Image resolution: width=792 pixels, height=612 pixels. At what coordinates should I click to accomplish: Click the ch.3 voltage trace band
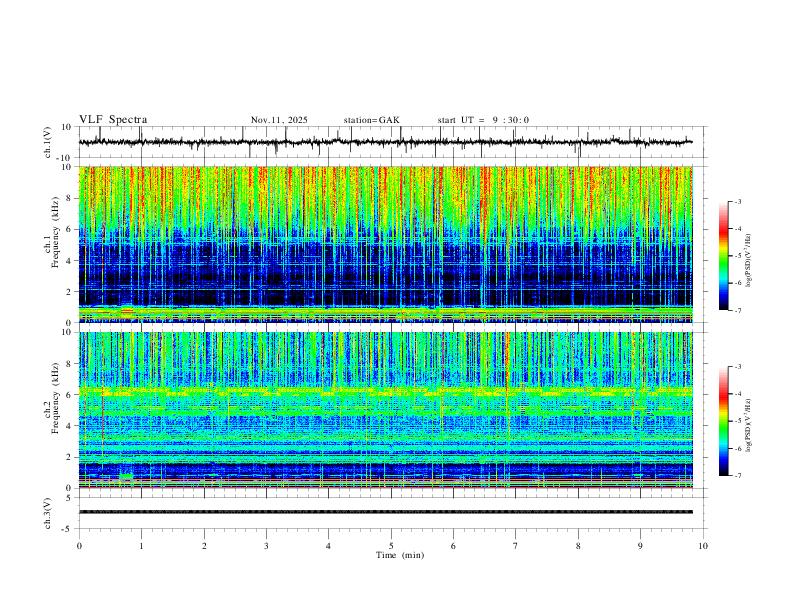pyautogui.click(x=385, y=512)
